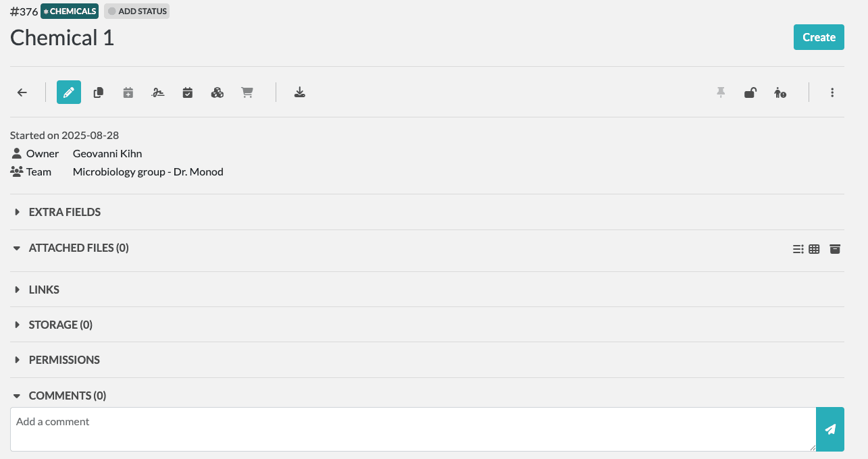The height and width of the screenshot is (459, 868).
Task: Toggle archived files box icon
Action: [835, 249]
